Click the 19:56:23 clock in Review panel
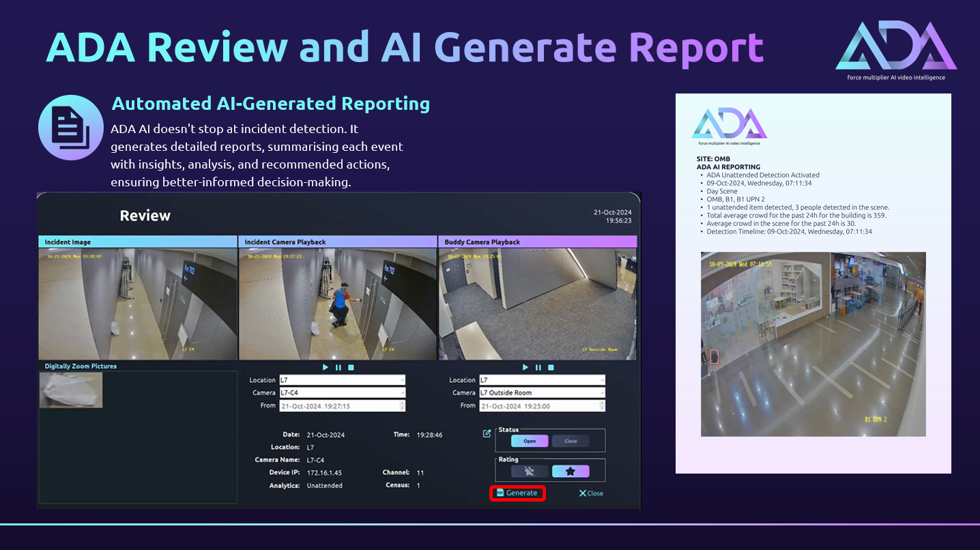This screenshot has width=980, height=550. coord(618,220)
